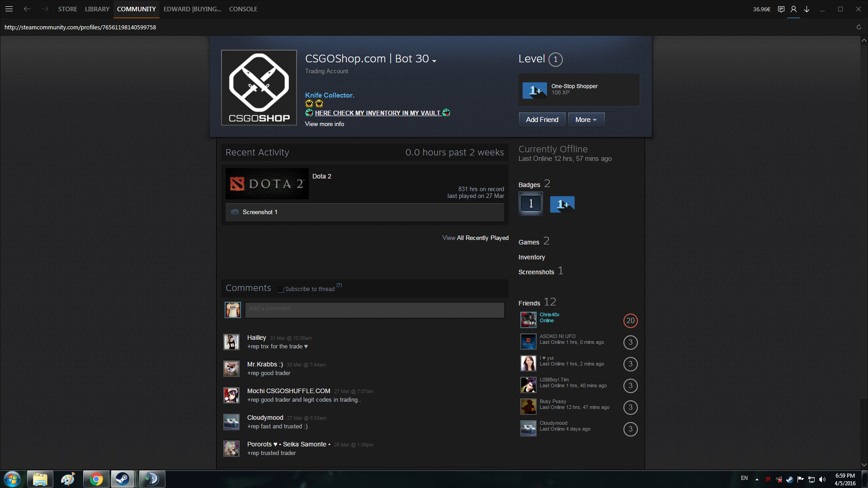The width and height of the screenshot is (868, 488).
Task: Open the chat messages icon
Action: pyautogui.click(x=781, y=9)
